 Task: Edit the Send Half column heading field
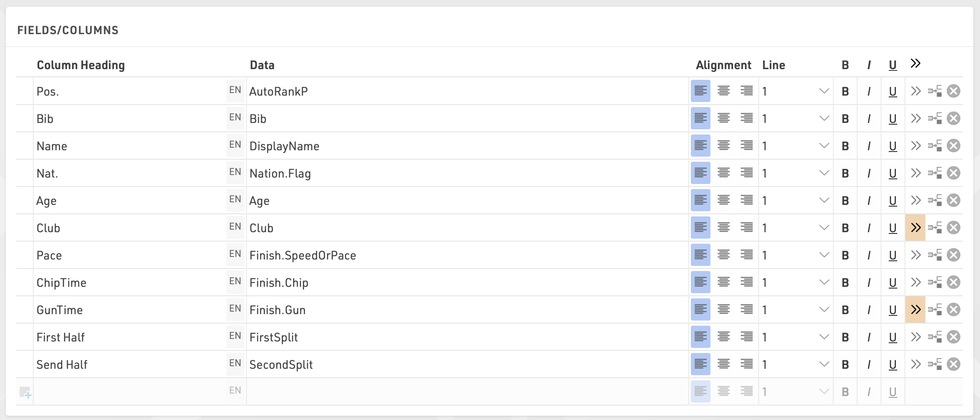click(x=128, y=365)
